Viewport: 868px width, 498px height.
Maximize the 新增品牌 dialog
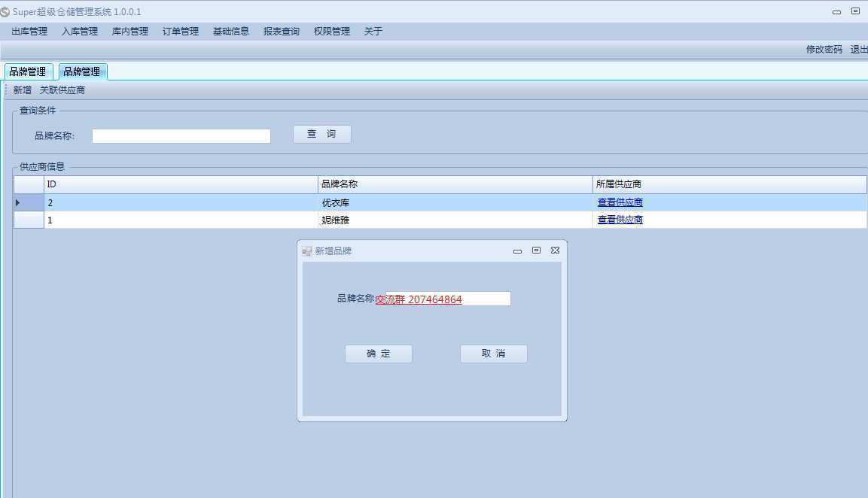(x=537, y=251)
